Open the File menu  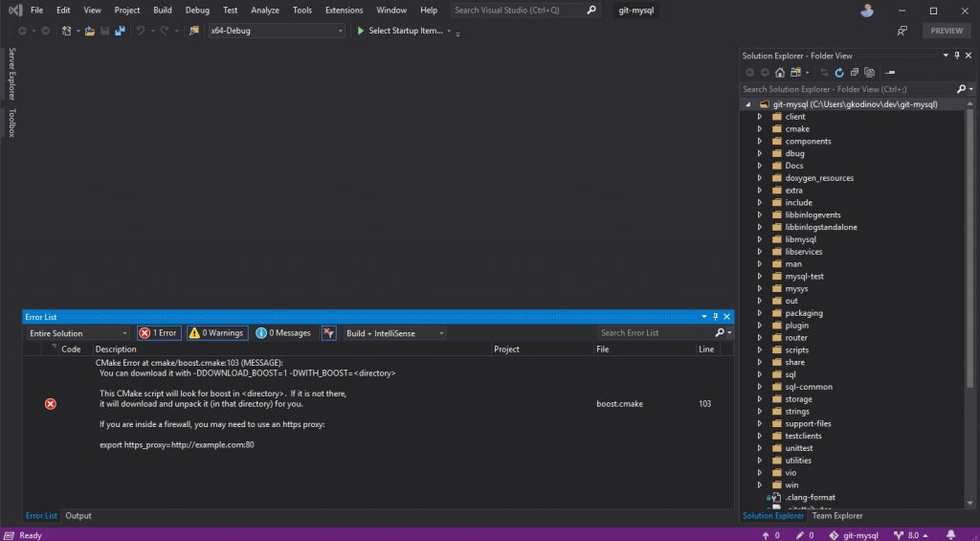[37, 10]
